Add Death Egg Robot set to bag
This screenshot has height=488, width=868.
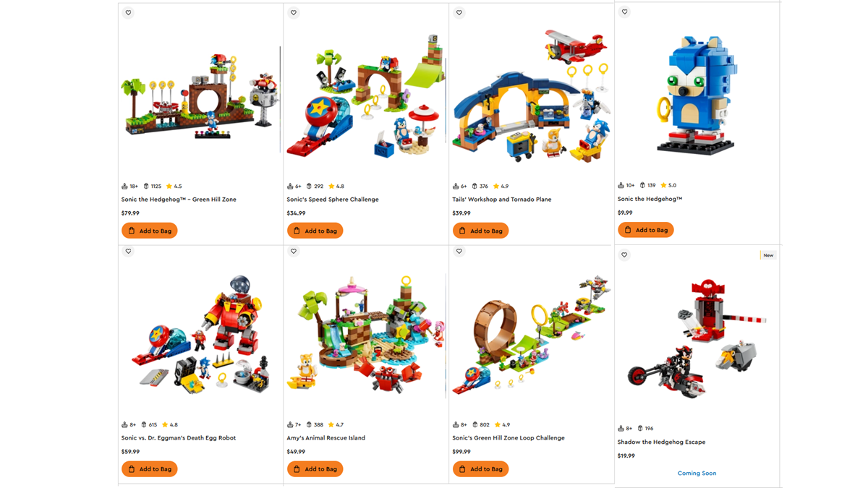point(150,469)
